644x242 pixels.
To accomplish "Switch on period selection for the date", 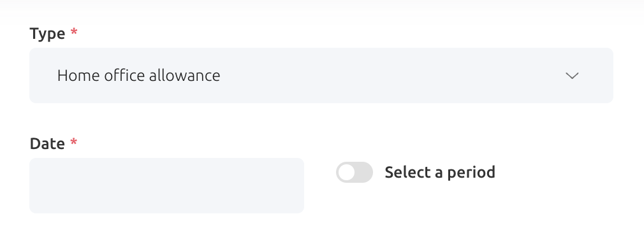I will [355, 173].
